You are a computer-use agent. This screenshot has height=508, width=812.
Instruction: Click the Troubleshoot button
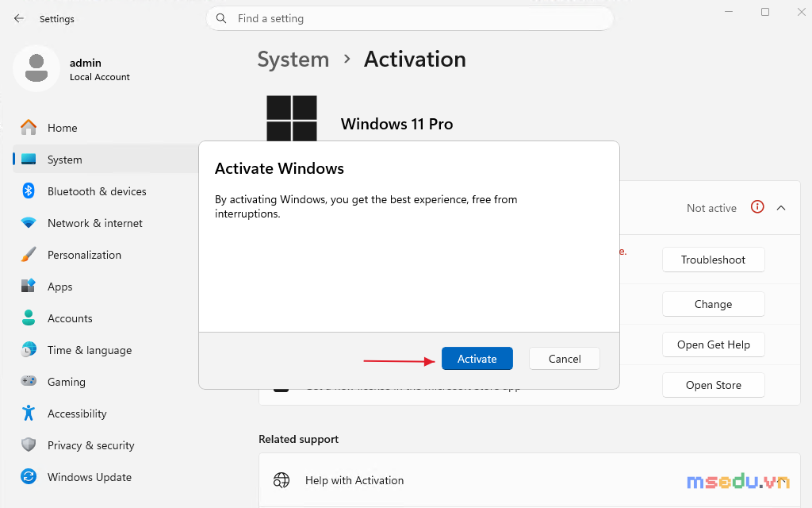713,260
